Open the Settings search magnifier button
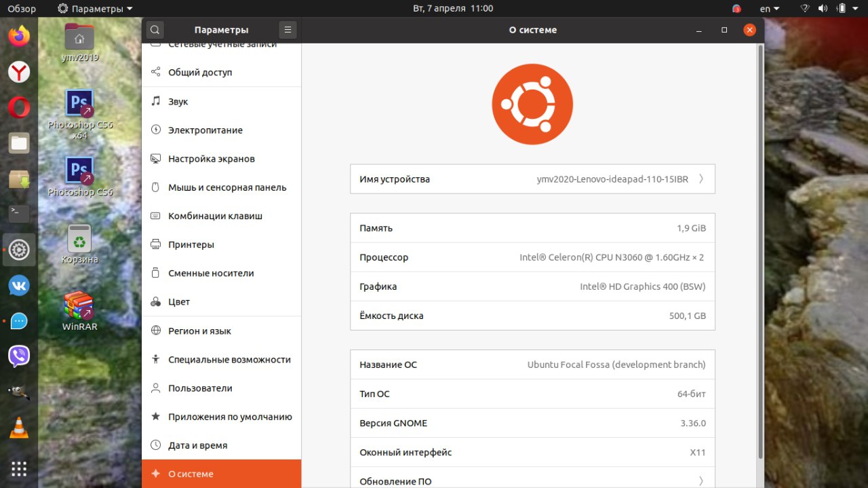The height and width of the screenshot is (488, 868). 155,30
